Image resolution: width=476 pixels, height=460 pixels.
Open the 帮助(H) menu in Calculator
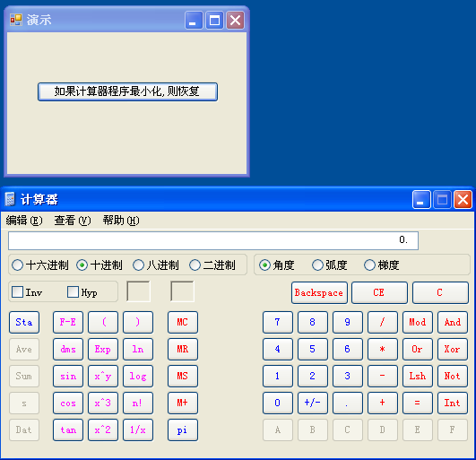121,221
